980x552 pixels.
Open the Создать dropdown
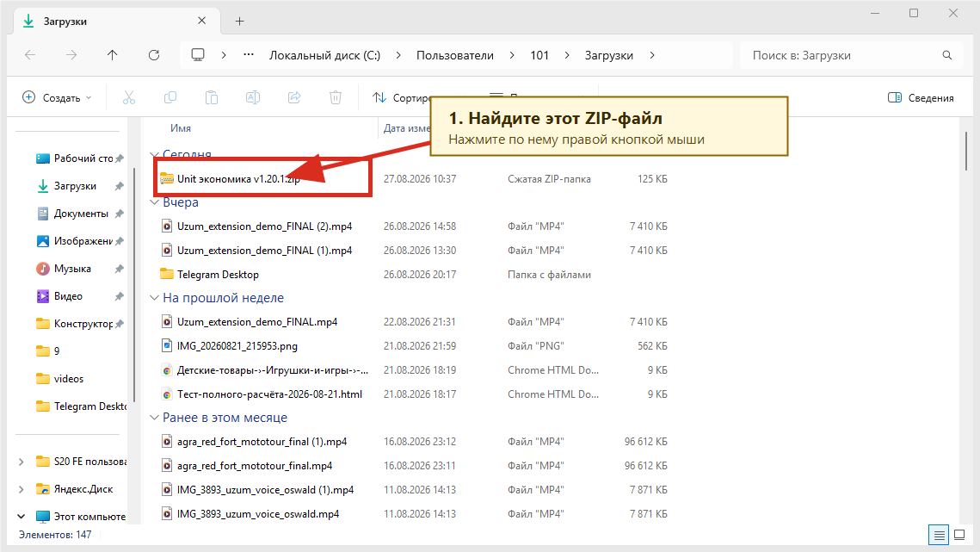(x=57, y=97)
